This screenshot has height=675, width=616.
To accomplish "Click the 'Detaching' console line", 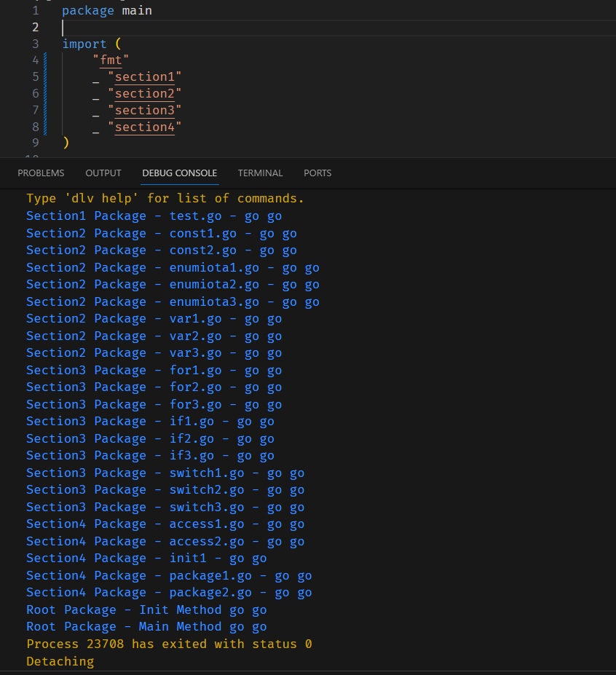I will point(60,661).
